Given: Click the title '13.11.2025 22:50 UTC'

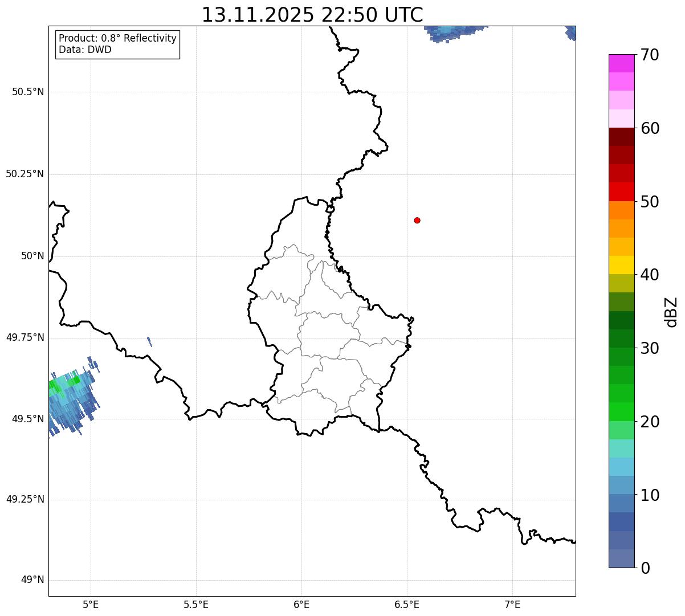Looking at the screenshot, I should click(312, 15).
